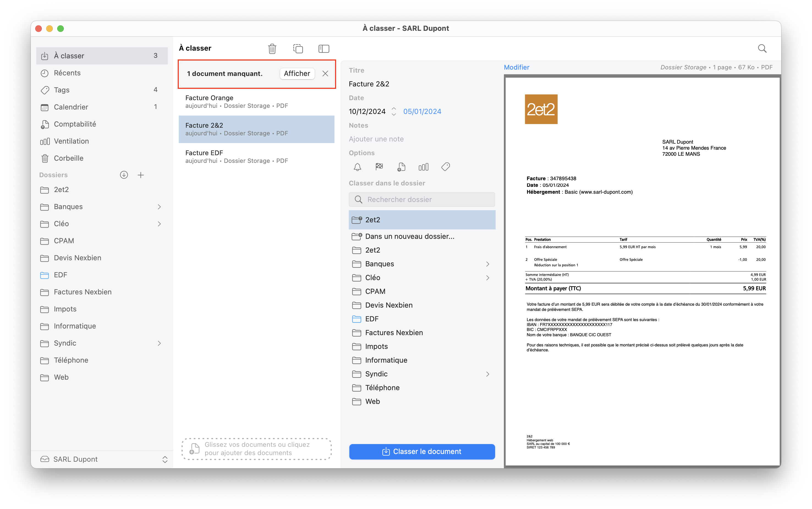Add a new folder with plus icon

[x=141, y=175]
